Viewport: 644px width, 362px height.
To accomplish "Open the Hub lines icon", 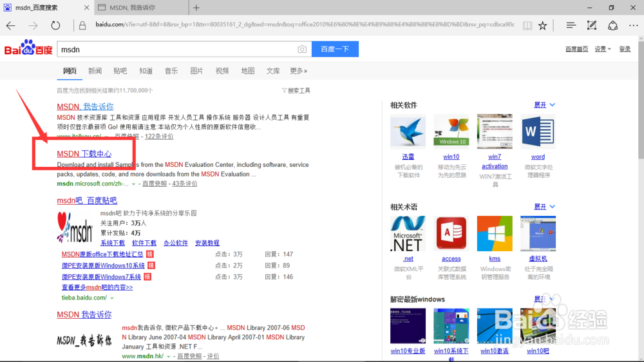I will click(571, 26).
